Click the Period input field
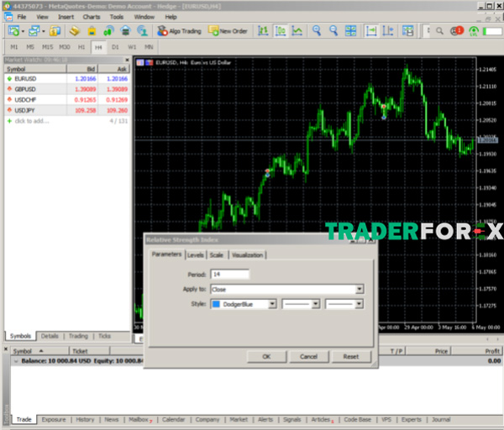This screenshot has width=504, height=430. pyautogui.click(x=229, y=274)
